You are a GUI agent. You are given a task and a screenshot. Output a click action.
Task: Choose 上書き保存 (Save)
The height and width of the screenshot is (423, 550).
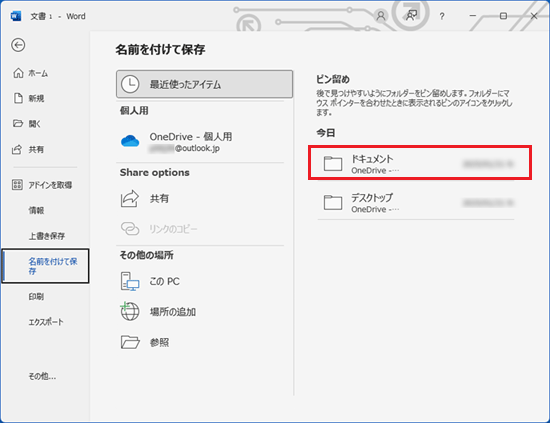pos(47,236)
